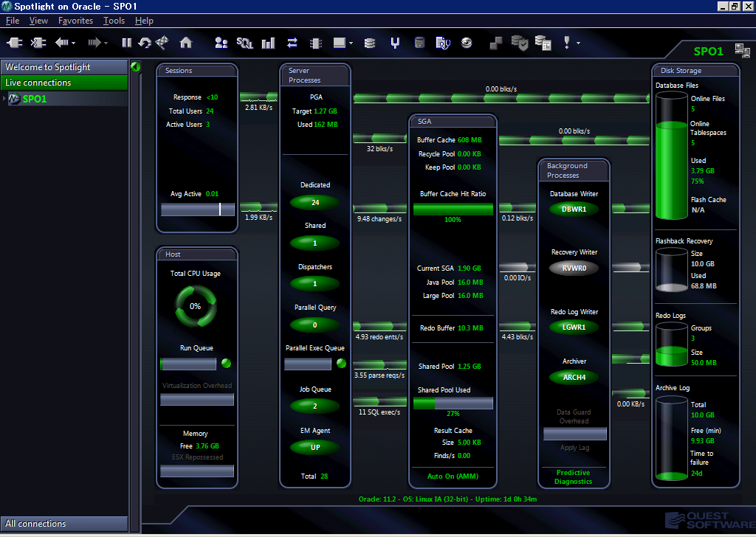The image size is (756, 537).
Task: Click the eye icon in the toolbar
Action: tap(467, 43)
